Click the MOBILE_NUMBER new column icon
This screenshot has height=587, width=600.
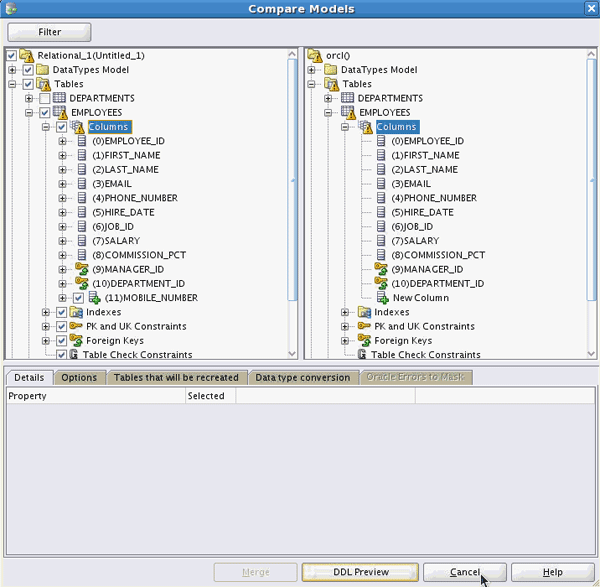coord(94,298)
